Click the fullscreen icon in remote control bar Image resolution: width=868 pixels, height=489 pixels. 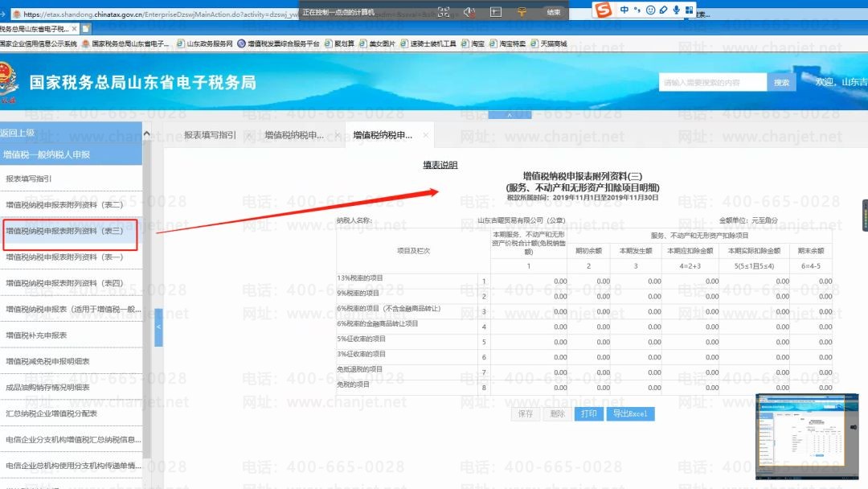(444, 11)
